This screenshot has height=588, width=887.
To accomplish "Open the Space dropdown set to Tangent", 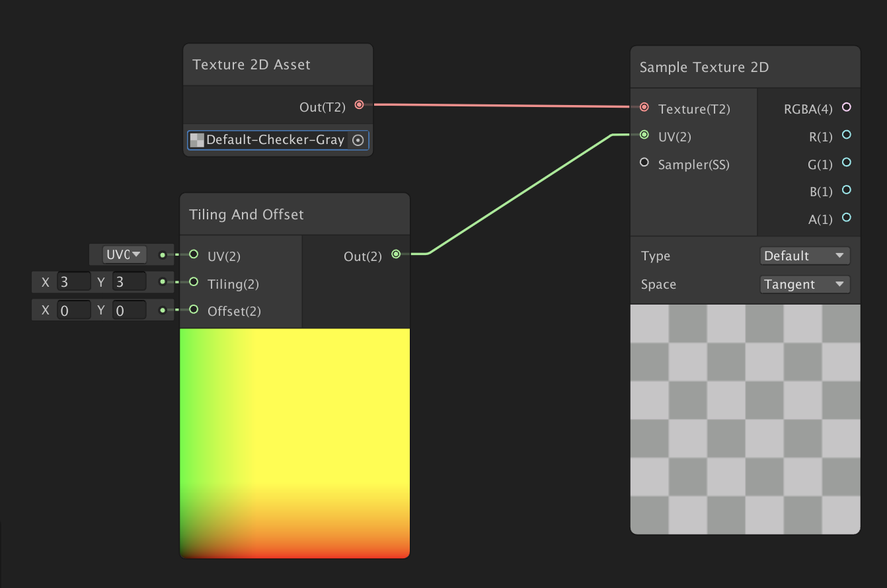I will tap(804, 284).
